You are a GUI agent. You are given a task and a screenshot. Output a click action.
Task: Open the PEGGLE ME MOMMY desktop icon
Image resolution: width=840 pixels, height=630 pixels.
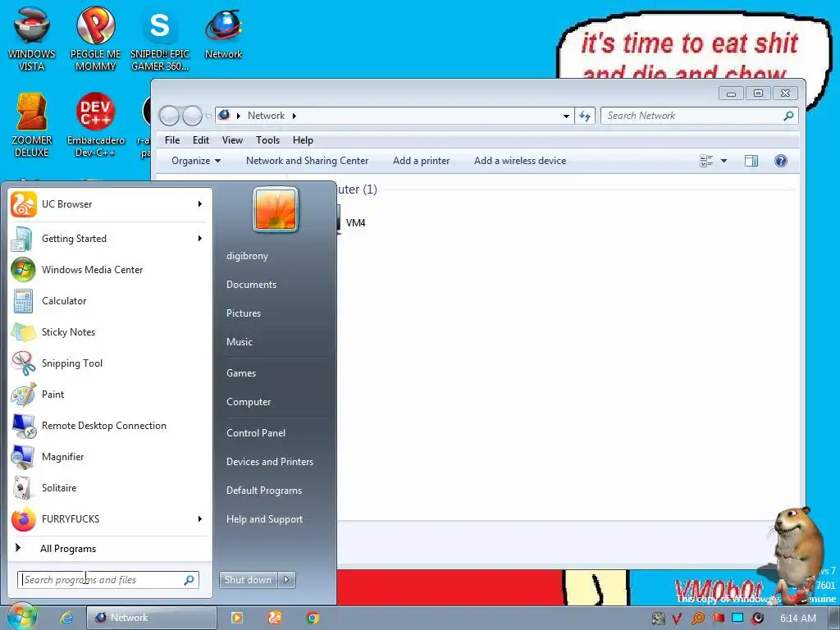(x=95, y=39)
